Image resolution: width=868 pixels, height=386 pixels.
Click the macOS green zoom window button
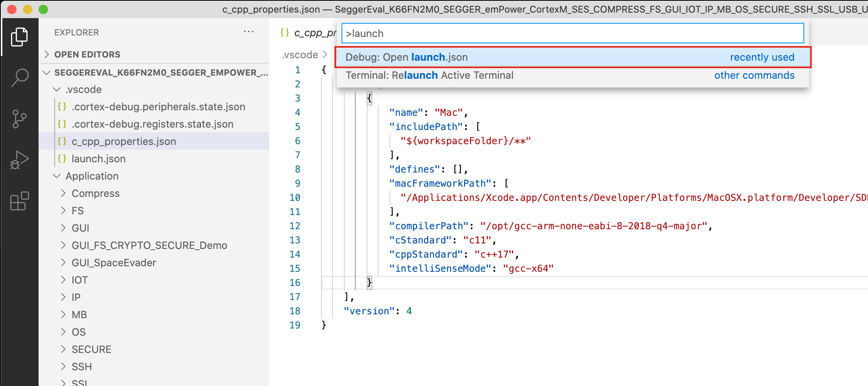43,9
